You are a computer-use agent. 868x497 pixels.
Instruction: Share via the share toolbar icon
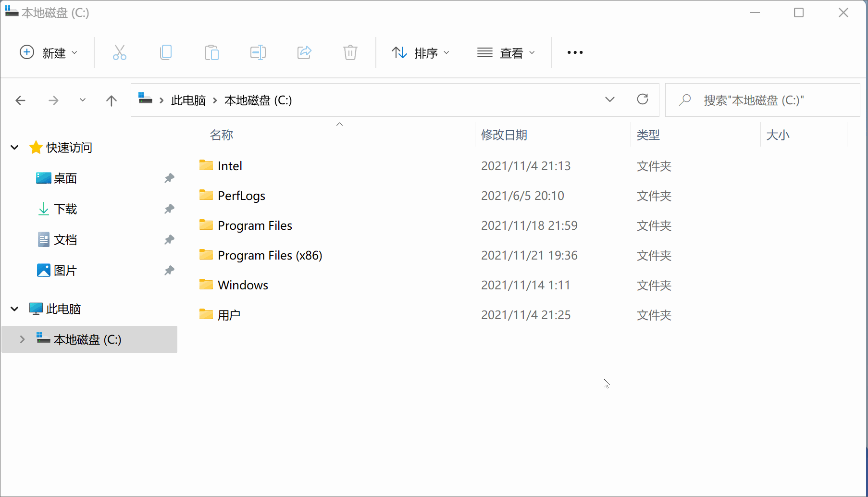click(304, 52)
